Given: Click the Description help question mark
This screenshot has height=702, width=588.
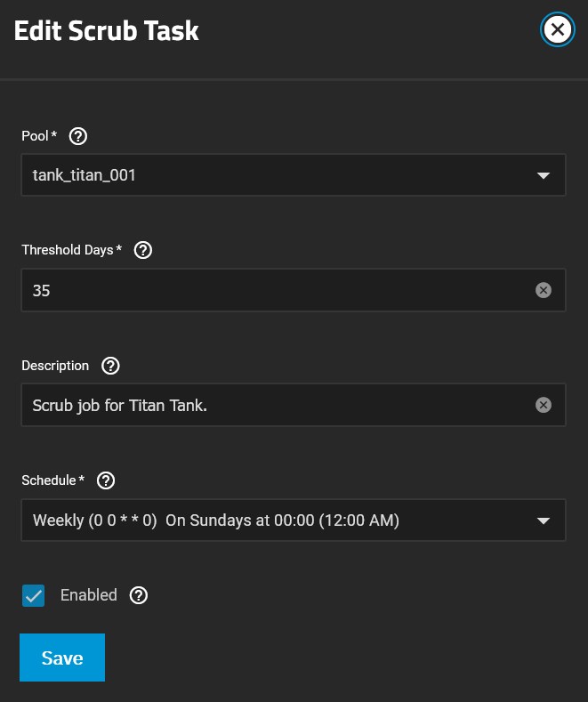Looking at the screenshot, I should tap(110, 366).
